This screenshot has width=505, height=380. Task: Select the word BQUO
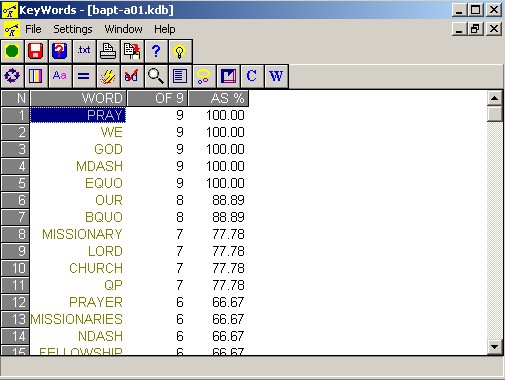tap(104, 217)
